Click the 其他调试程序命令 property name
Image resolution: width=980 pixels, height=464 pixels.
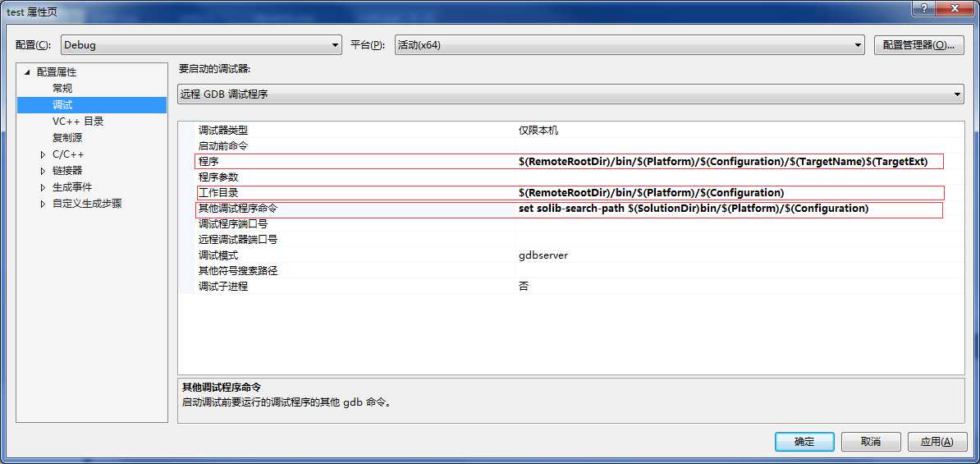tap(238, 209)
